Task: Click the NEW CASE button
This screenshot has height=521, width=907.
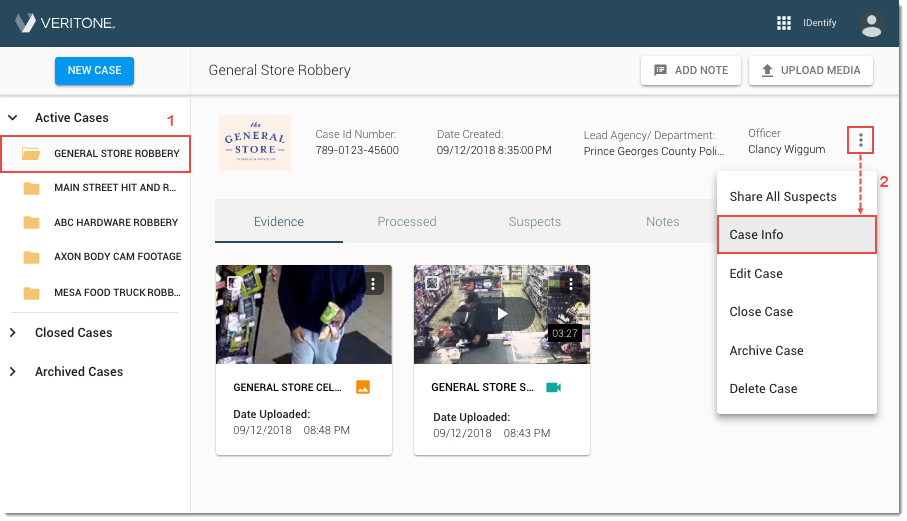Action: coord(94,71)
